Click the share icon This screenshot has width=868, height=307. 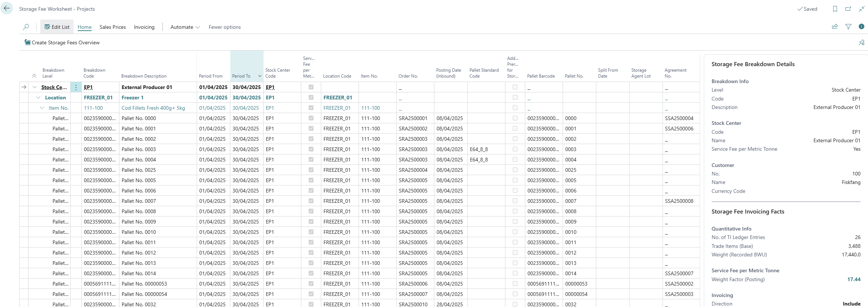click(835, 27)
